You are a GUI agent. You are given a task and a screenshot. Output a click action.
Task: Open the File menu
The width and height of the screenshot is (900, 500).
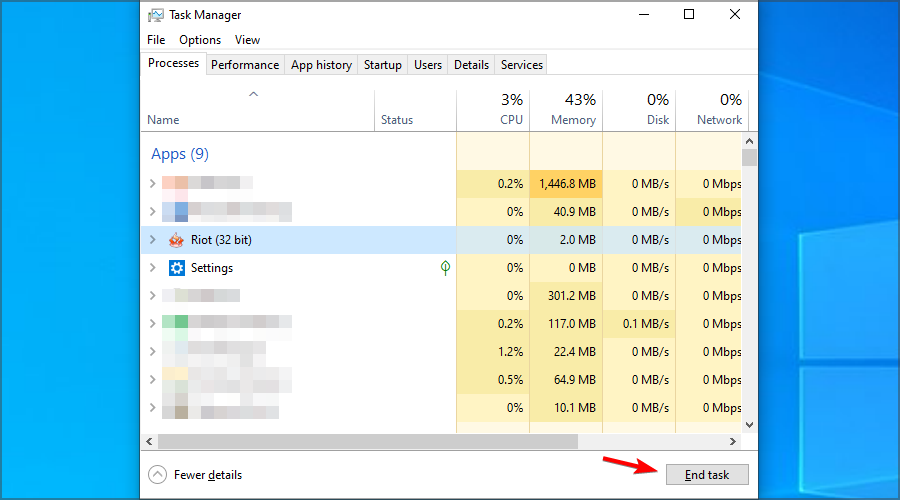[156, 40]
